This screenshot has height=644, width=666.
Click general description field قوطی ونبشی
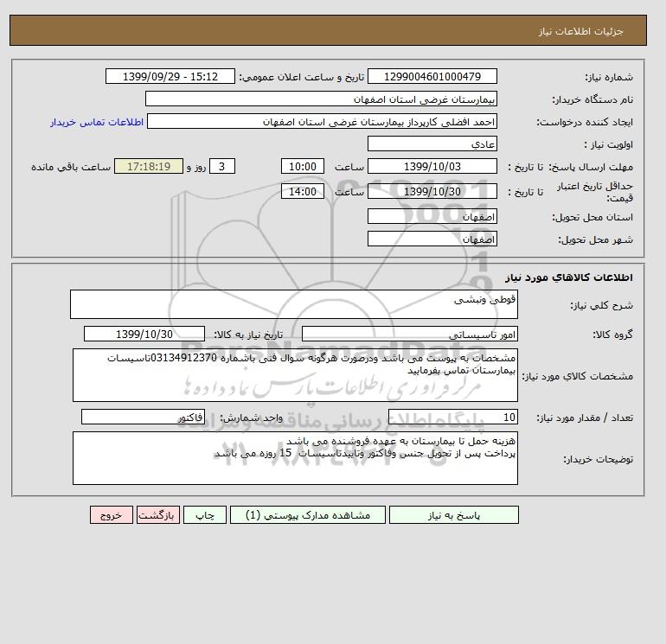click(294, 304)
